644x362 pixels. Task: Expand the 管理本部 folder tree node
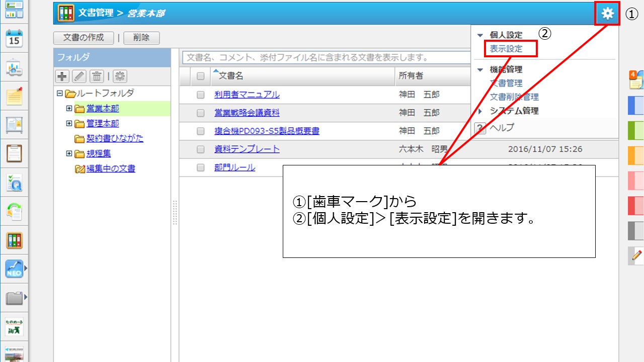tap(69, 123)
